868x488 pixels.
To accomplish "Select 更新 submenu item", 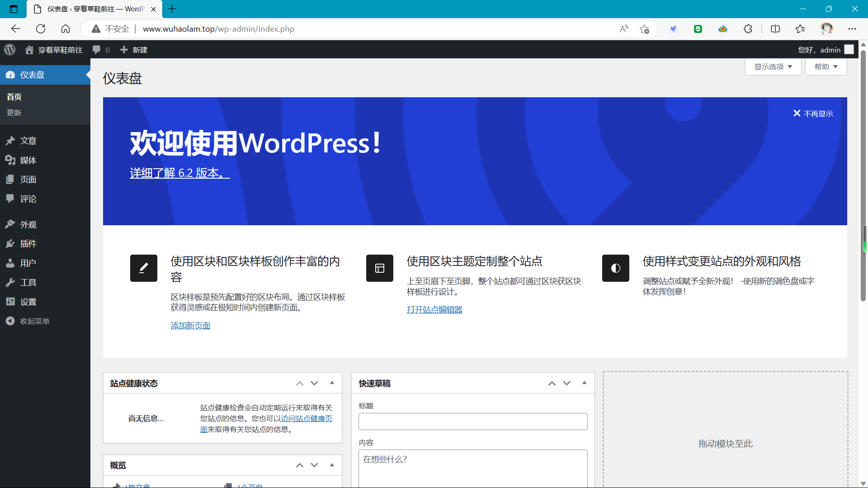I will click(x=14, y=113).
